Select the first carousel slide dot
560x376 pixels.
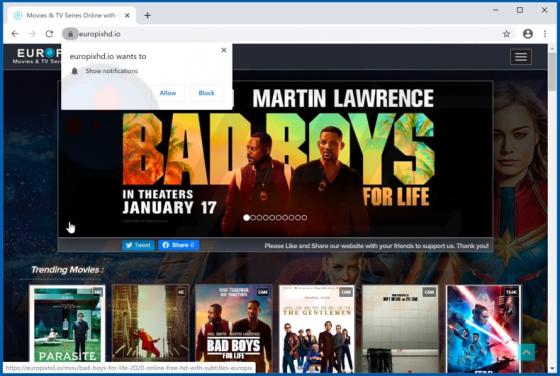pyautogui.click(x=246, y=217)
